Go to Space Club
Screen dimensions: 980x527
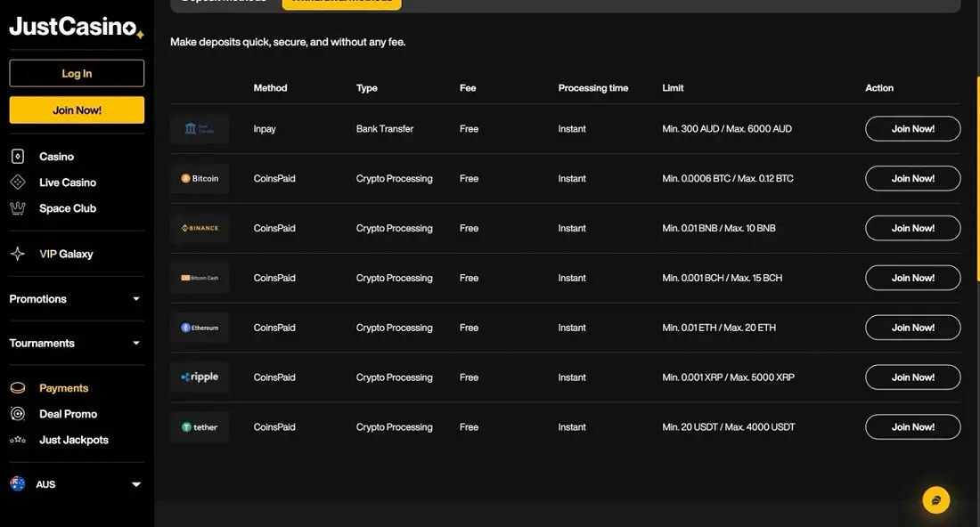pyautogui.click(x=68, y=208)
